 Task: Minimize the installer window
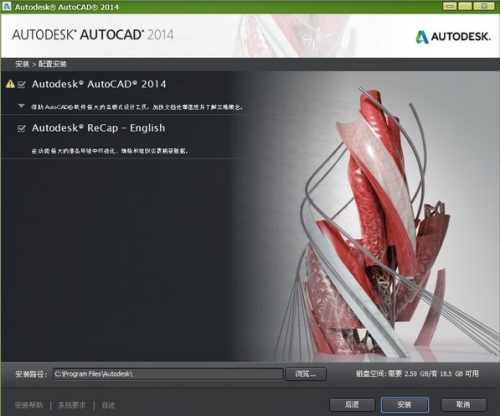[450, 6]
